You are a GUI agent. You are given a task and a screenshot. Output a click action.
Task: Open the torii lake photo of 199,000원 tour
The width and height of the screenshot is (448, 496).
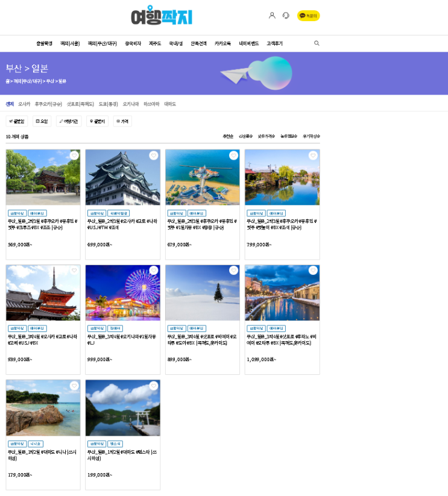coord(123,408)
